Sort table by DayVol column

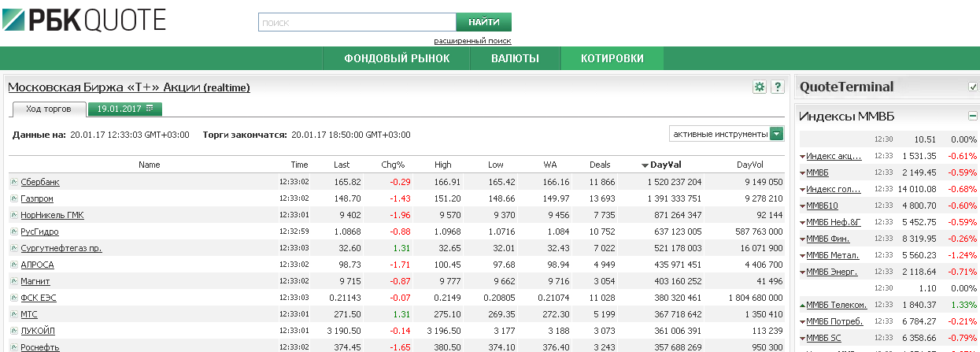tap(750, 165)
